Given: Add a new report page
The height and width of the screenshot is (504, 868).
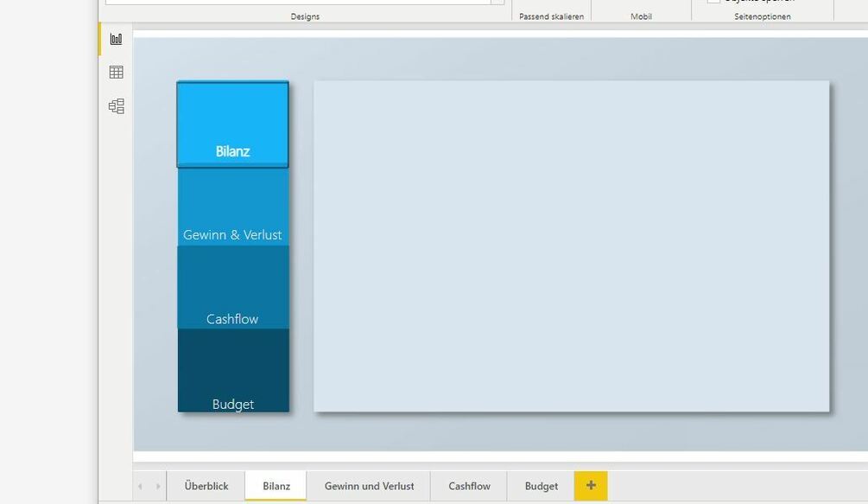Looking at the screenshot, I should 591,486.
